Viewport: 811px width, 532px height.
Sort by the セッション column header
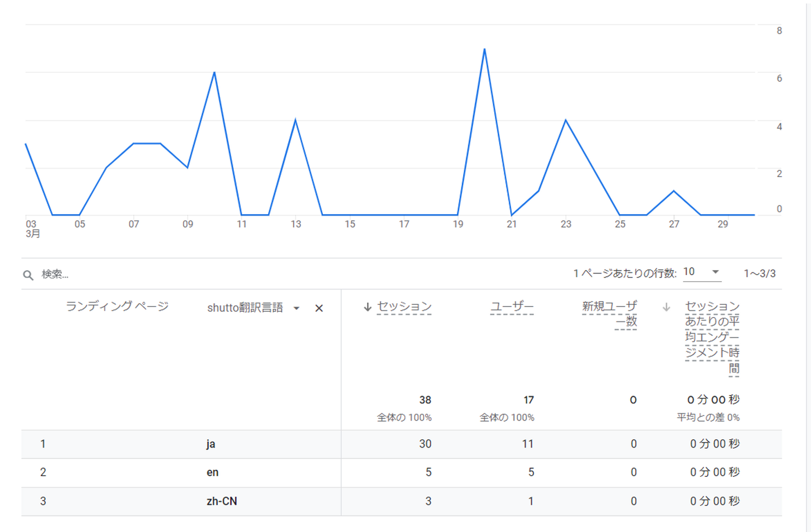[x=404, y=307]
